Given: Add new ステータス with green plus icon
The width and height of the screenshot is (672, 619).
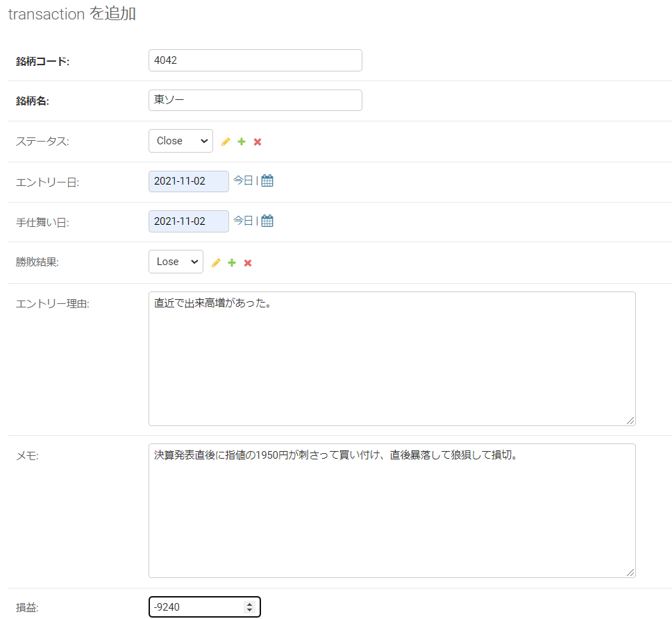Looking at the screenshot, I should [242, 142].
